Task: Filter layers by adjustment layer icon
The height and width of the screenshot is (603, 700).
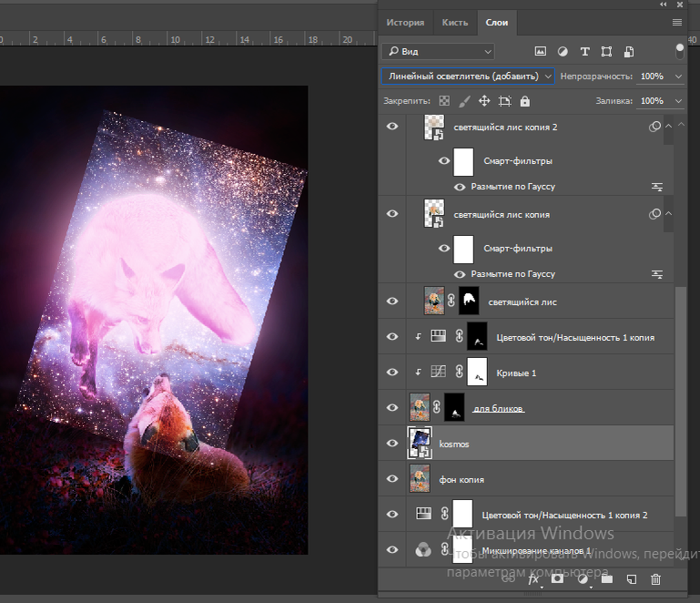Action: (563, 51)
